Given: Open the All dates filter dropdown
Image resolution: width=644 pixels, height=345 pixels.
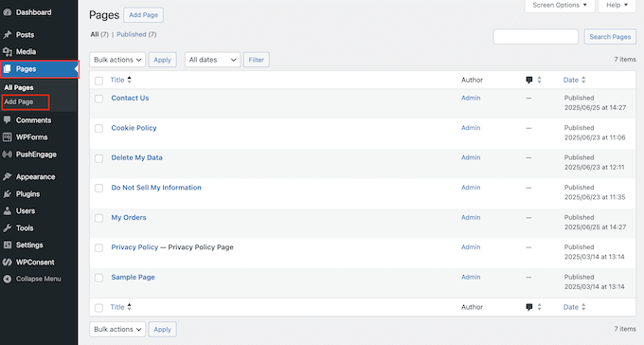Looking at the screenshot, I should [212, 60].
